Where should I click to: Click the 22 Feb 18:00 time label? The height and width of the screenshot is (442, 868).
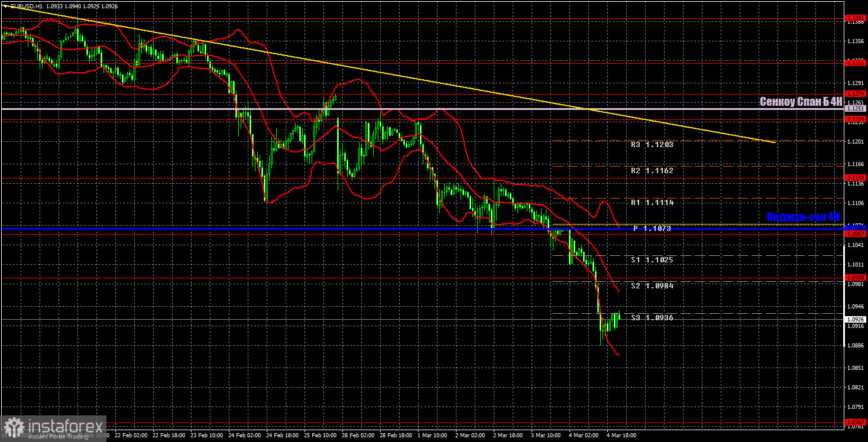[169, 435]
